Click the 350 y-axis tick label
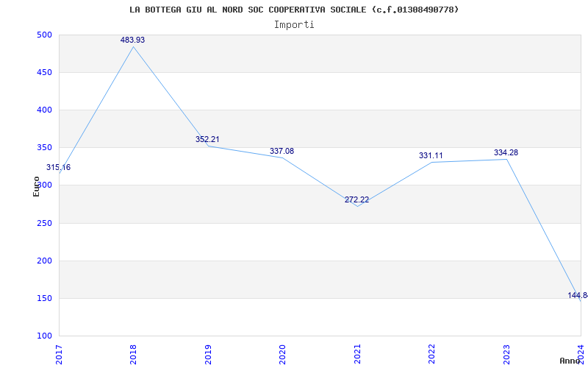588x368 pixels. pos(44,148)
